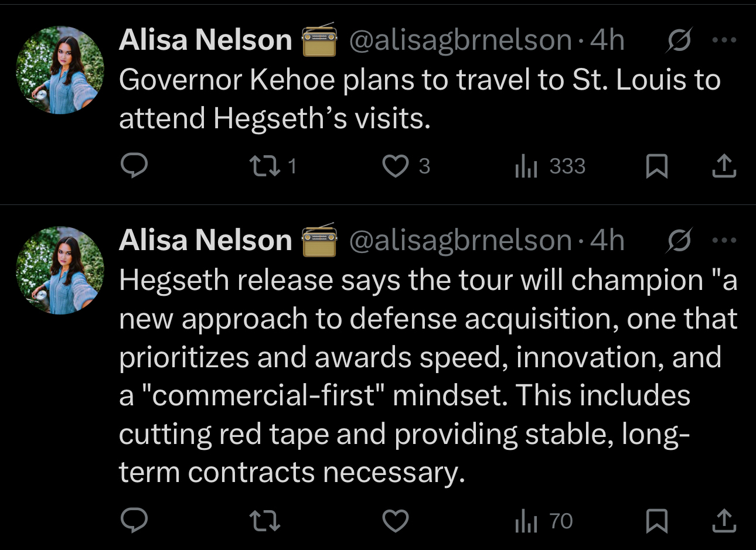Reply to the Governor Kehoe tweet

coord(134,166)
